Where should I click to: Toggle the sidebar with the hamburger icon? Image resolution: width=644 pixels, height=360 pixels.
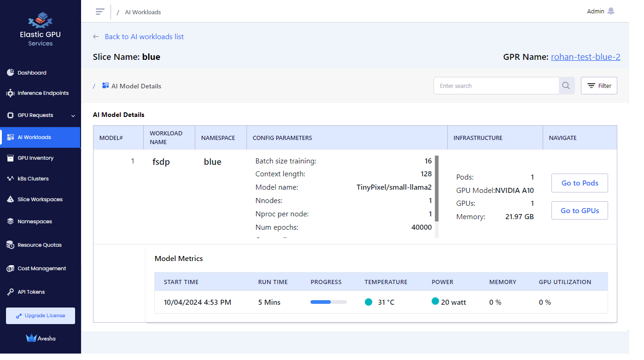(100, 12)
